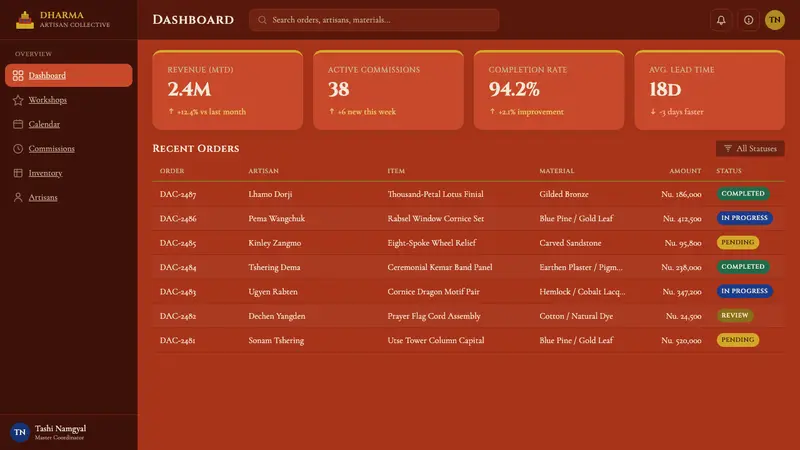Sort by the Amount column header
Image resolution: width=800 pixels, height=450 pixels.
pyautogui.click(x=685, y=171)
